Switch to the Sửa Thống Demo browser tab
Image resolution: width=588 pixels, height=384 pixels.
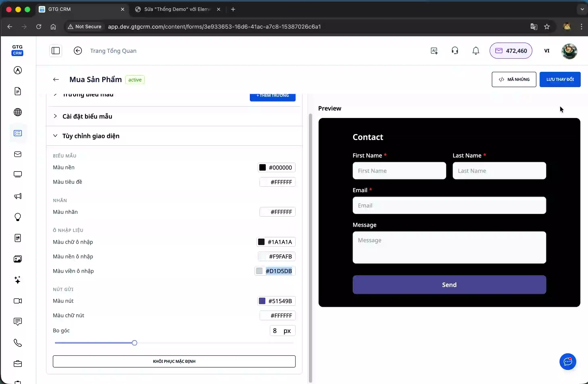[177, 9]
